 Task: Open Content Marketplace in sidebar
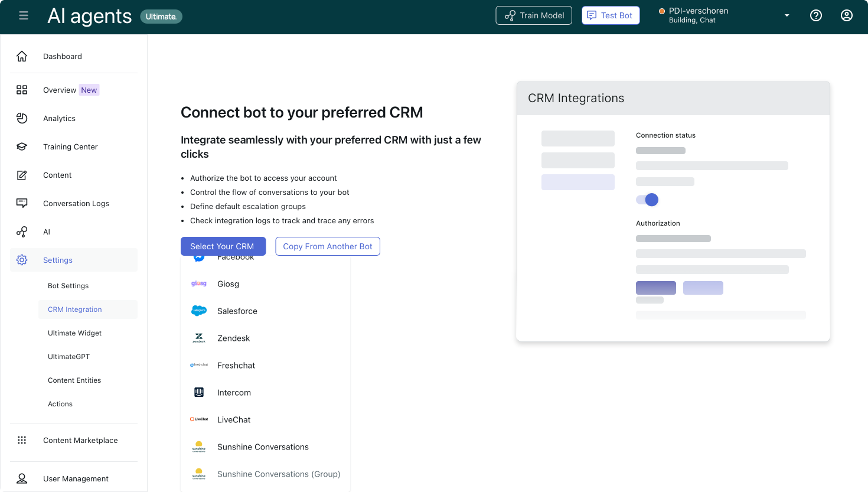coord(74,440)
